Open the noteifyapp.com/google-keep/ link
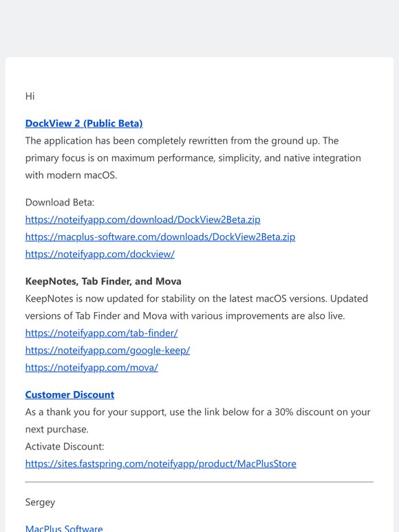This screenshot has height=532, width=399. [x=107, y=350]
